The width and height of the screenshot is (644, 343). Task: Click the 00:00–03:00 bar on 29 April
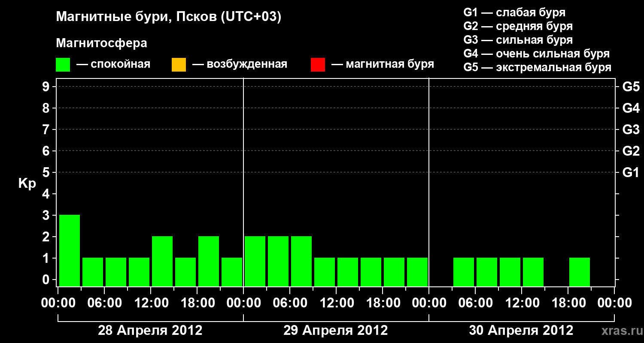pyautogui.click(x=255, y=261)
